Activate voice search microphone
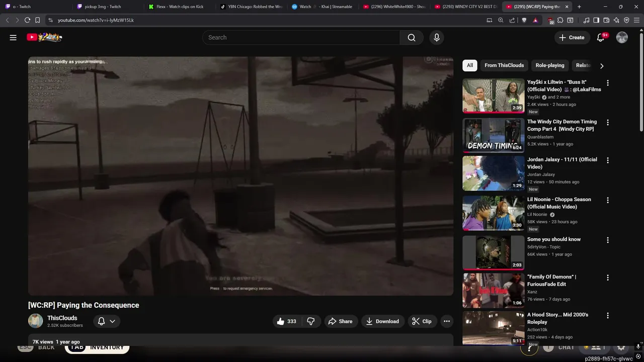The width and height of the screenshot is (644, 362). [437, 38]
